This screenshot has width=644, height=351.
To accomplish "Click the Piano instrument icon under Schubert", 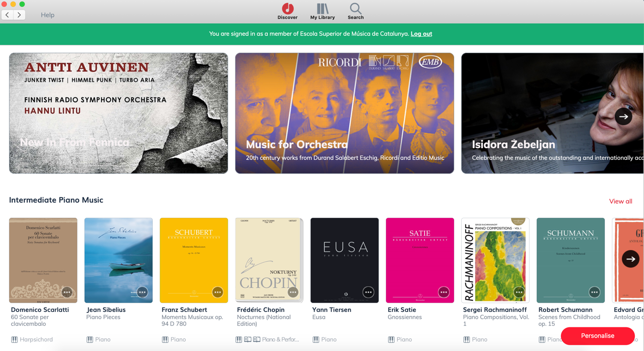I will (x=165, y=339).
